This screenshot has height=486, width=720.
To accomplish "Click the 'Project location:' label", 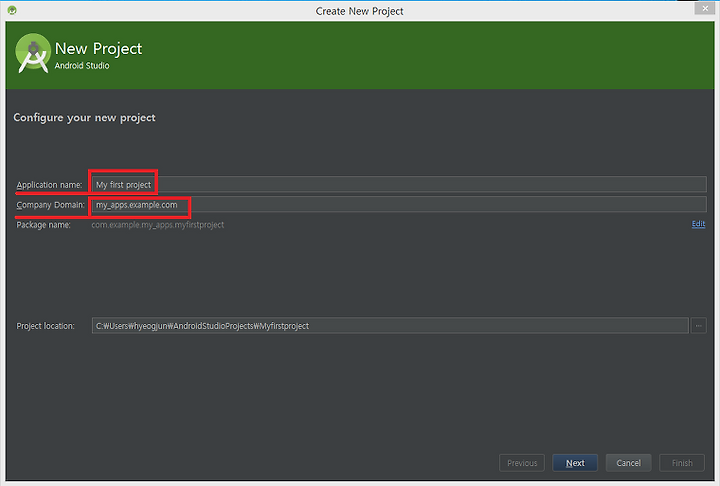I will tap(45, 326).
